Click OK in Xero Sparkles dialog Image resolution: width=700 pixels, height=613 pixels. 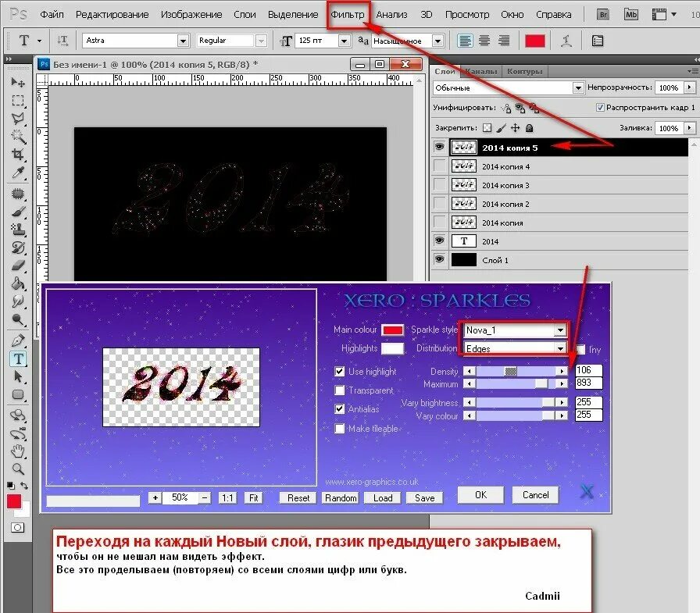tap(480, 495)
